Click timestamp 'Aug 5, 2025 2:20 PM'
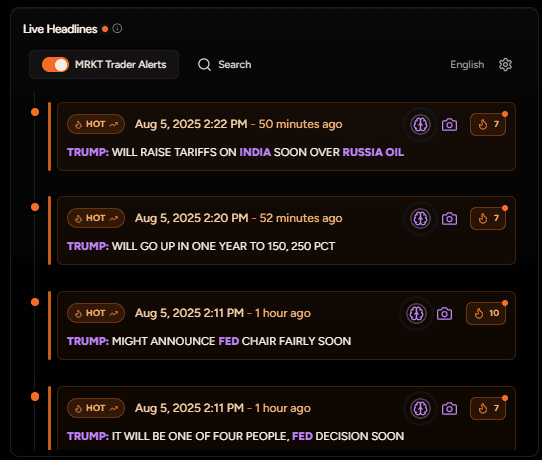This screenshot has height=460, width=542. (191, 218)
